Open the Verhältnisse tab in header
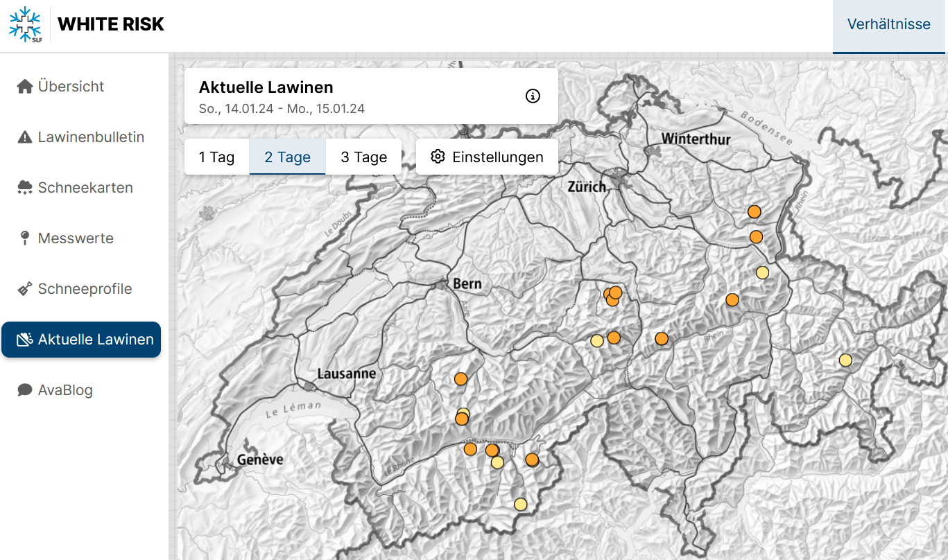Viewport: 948px width, 560px height. coord(888,25)
